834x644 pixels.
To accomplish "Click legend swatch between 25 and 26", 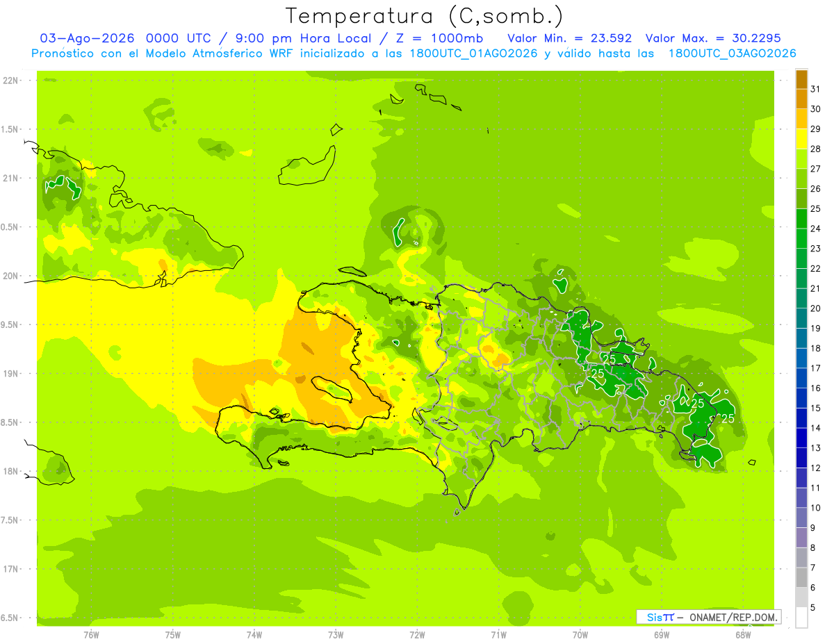I will point(801,199).
